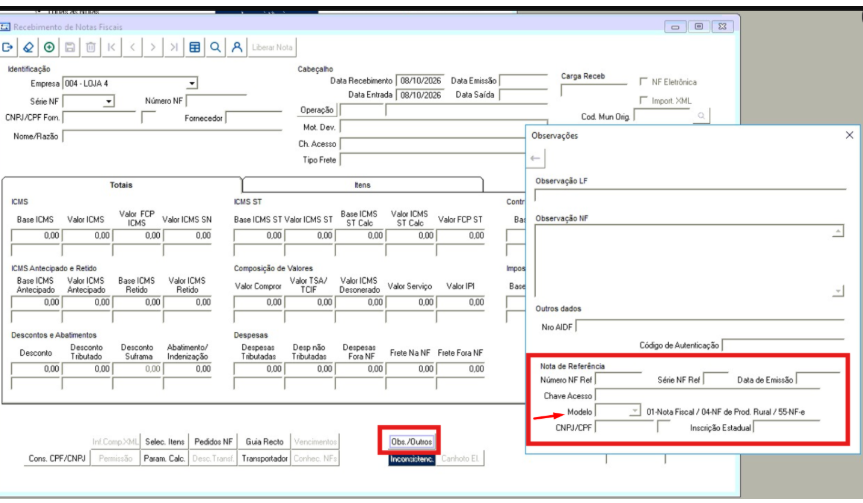Screen dimensions: 863x503
Task: Click the Pedidos NF button
Action: point(213,441)
